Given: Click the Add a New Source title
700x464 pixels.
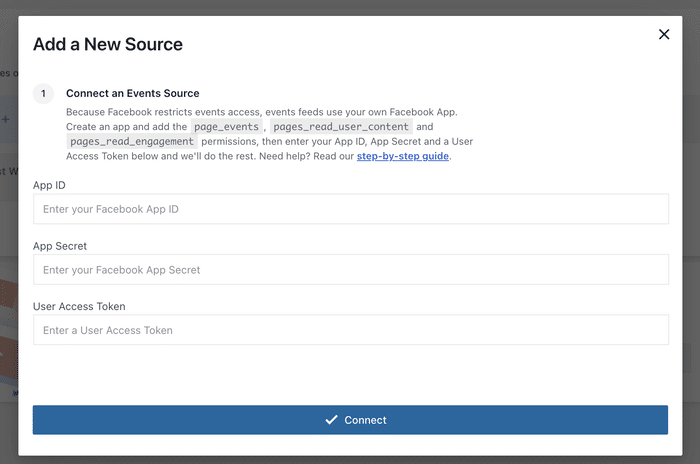Looking at the screenshot, I should point(108,44).
